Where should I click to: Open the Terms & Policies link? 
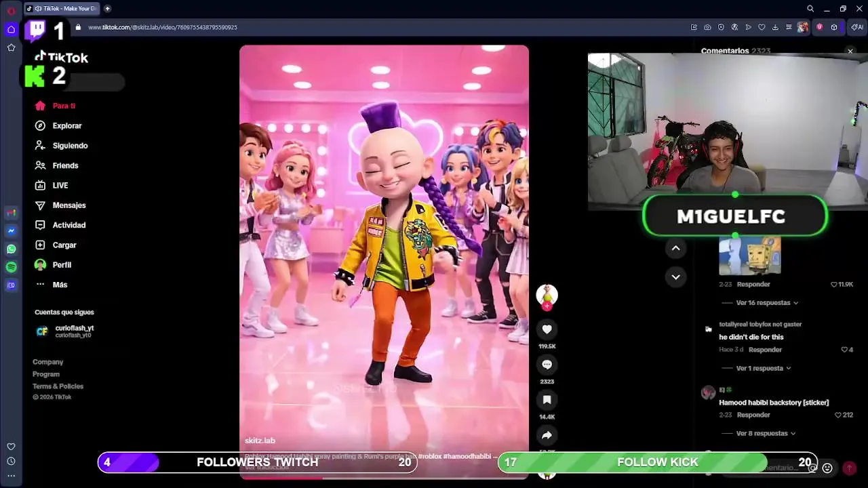click(x=58, y=386)
